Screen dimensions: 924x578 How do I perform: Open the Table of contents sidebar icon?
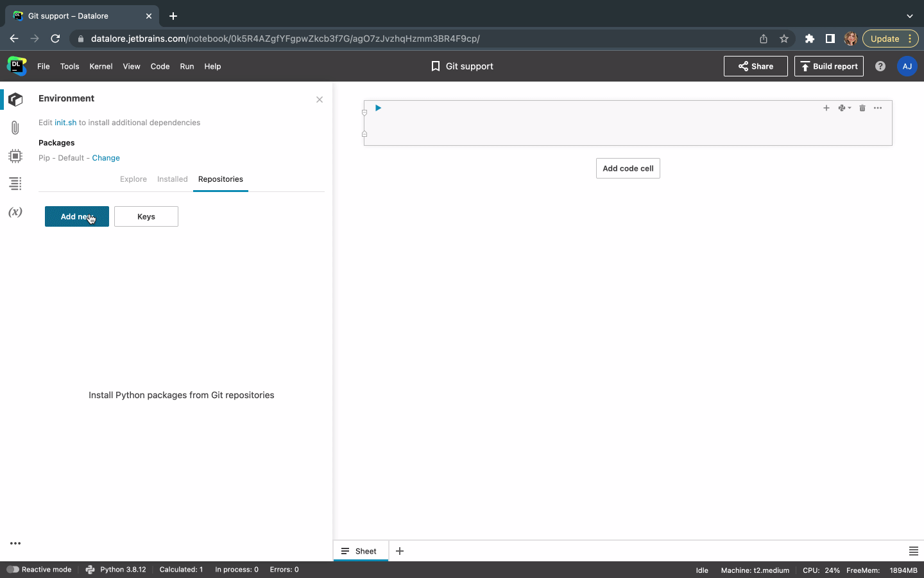15,184
